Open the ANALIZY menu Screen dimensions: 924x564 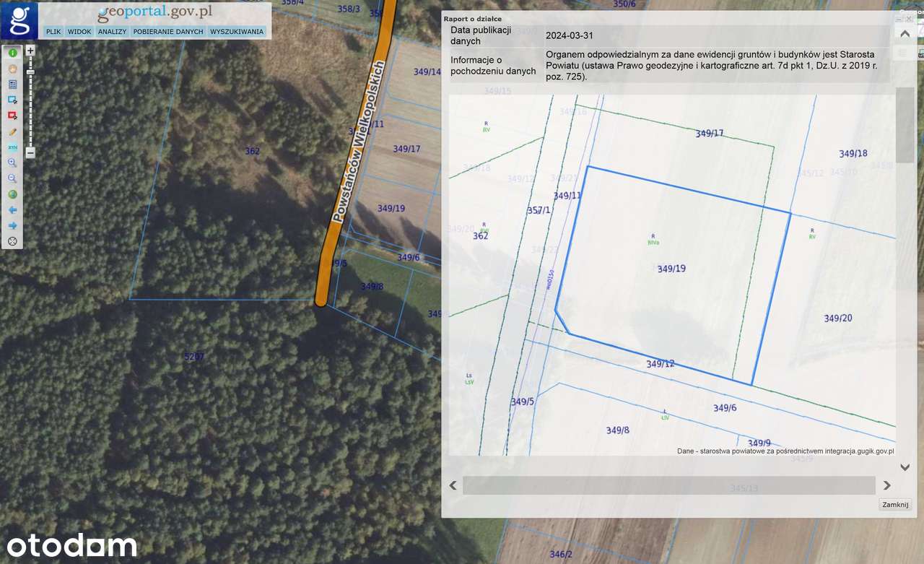coord(112,32)
